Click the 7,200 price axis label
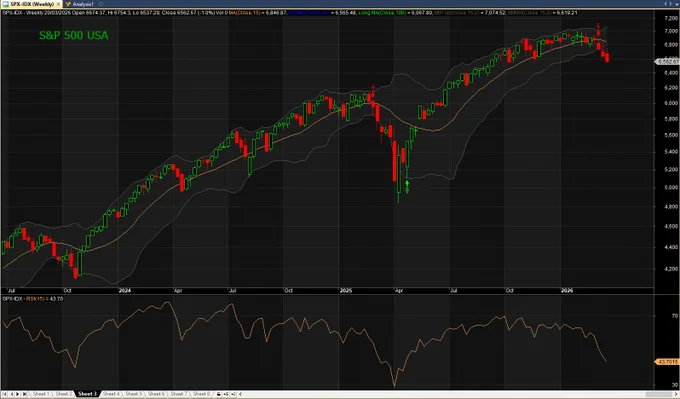Viewport: 680px width, 399px height. click(x=670, y=18)
